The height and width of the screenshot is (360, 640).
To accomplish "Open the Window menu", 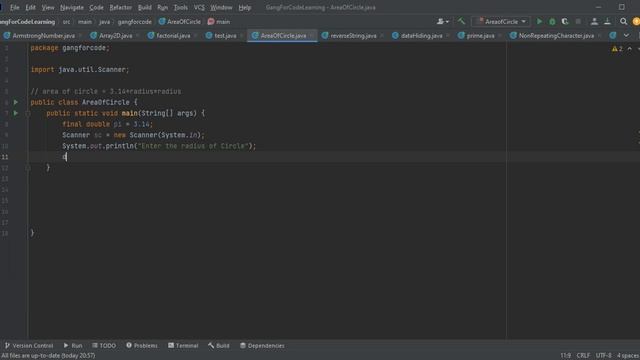I will (x=221, y=7).
